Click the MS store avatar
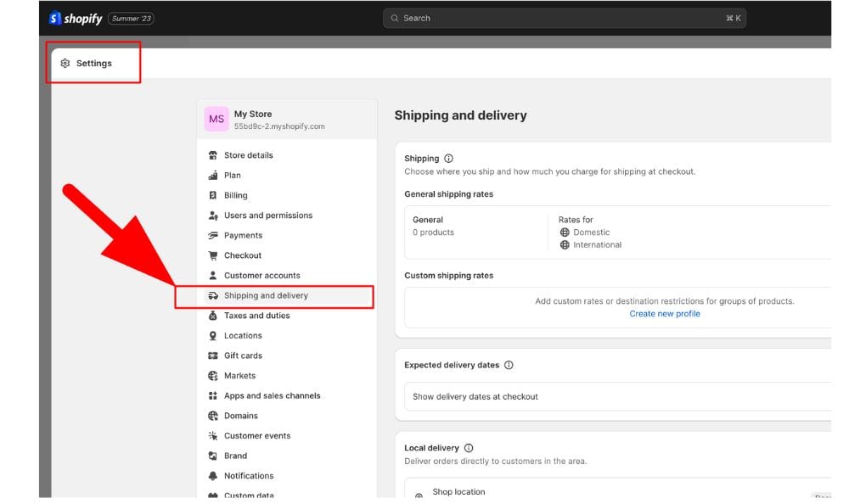The width and height of the screenshot is (849, 504). [216, 120]
